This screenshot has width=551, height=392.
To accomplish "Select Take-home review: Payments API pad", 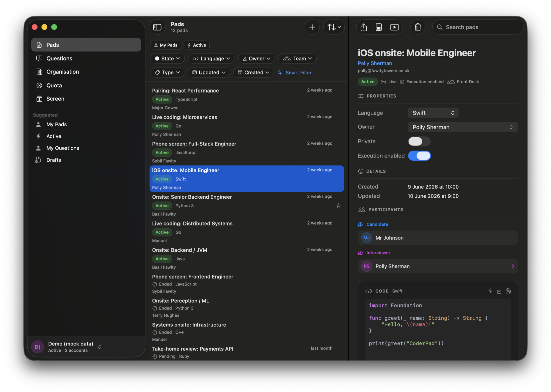I will (246, 352).
